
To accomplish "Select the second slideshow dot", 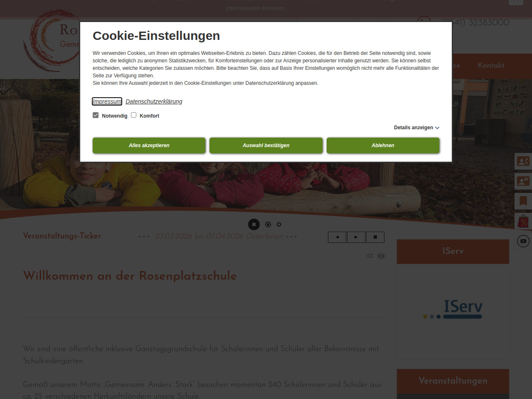I will [x=268, y=224].
